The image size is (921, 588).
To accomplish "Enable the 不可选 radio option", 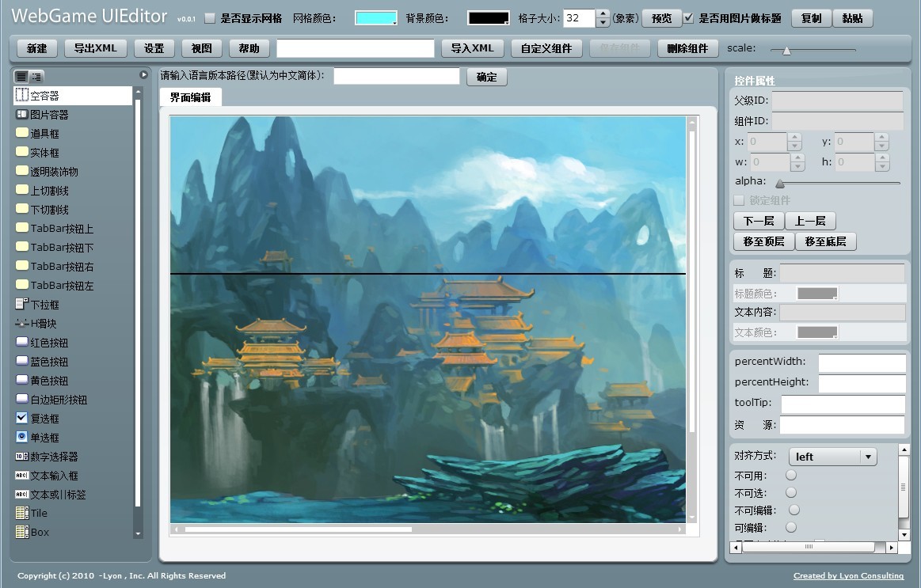I will (x=791, y=492).
